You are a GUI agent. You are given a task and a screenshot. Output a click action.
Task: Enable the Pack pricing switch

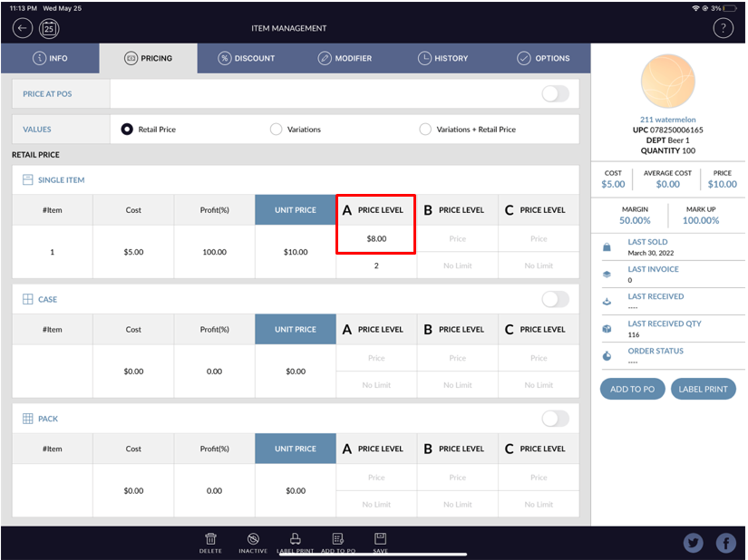pyautogui.click(x=555, y=419)
